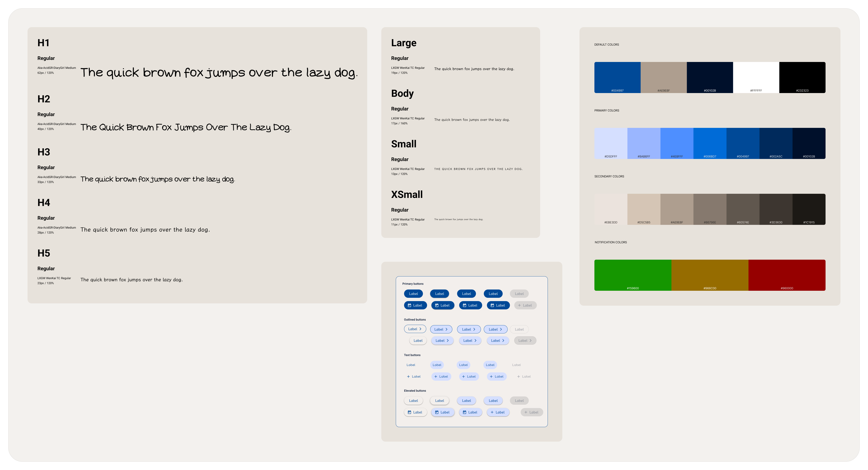The height and width of the screenshot is (470, 868).
Task: Click the outlined Label button without a chevron
Action: point(418,340)
